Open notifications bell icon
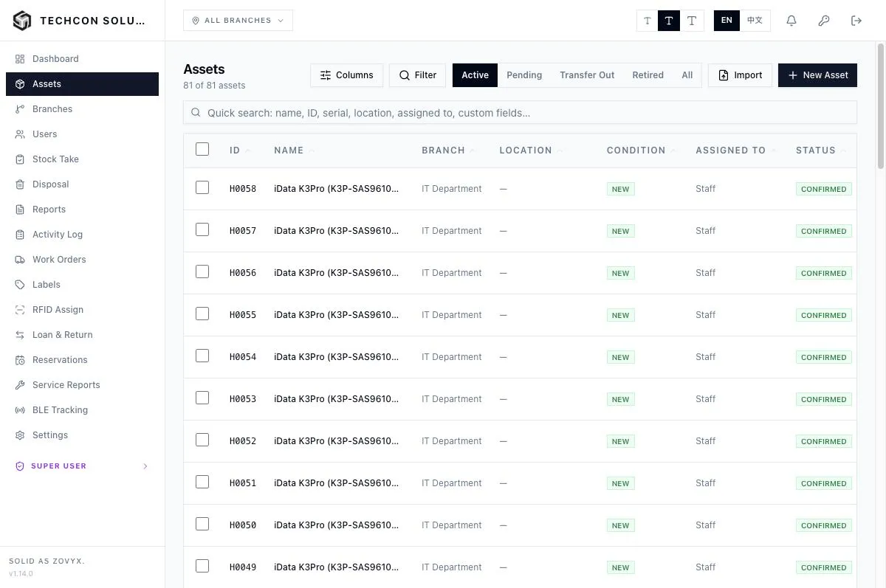Screen dimensions: 886x588 click(x=791, y=21)
